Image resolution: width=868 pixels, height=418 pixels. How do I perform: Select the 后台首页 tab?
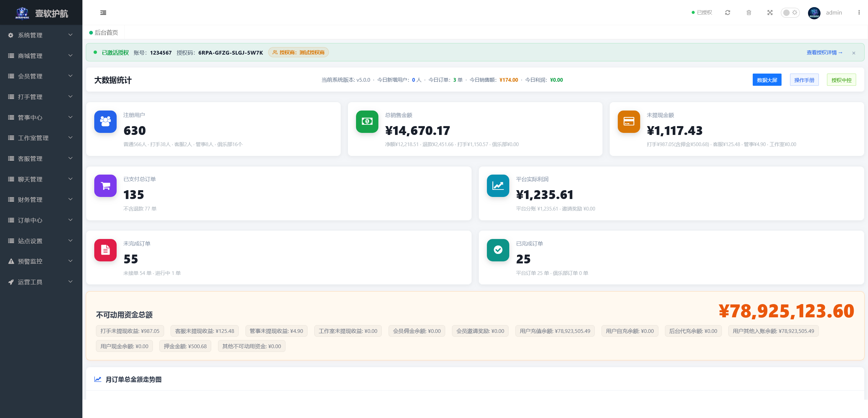(x=104, y=33)
